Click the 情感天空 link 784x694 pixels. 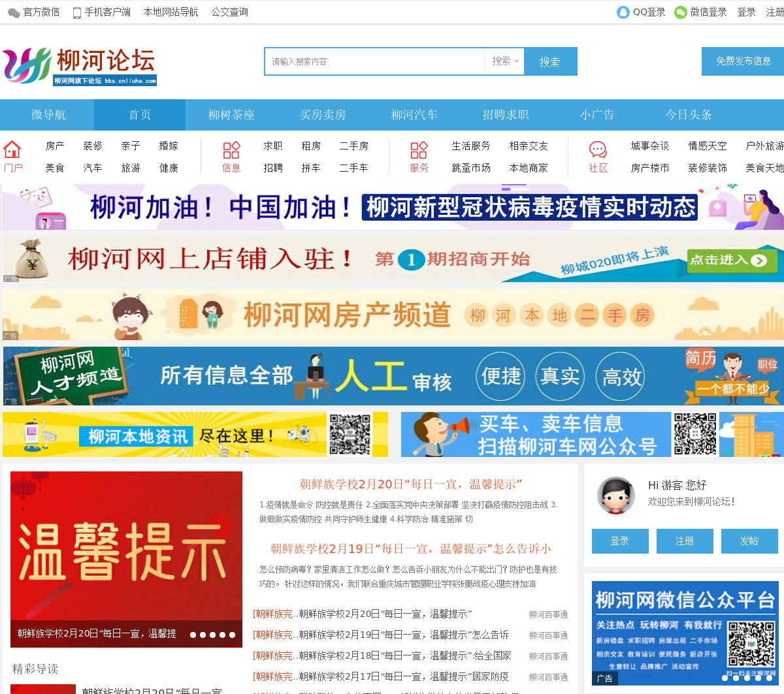(708, 146)
